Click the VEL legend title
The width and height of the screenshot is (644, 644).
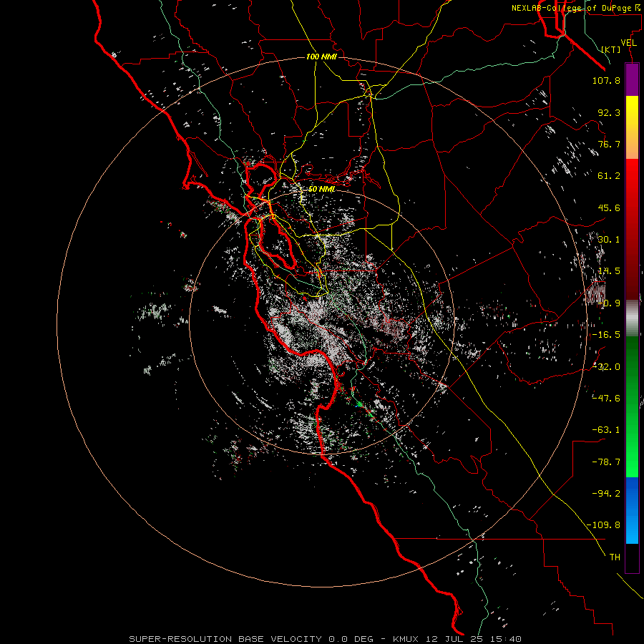pos(628,43)
